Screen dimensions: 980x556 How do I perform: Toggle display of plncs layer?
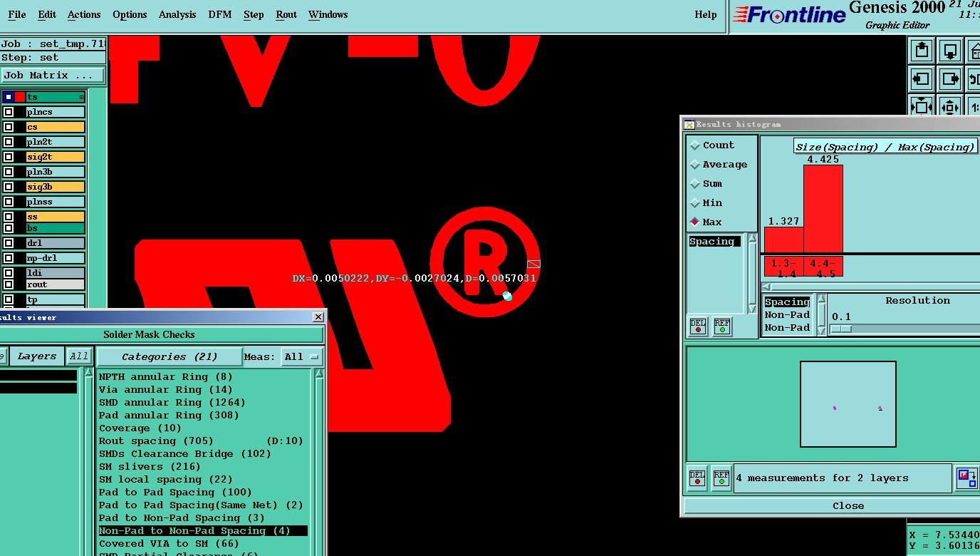9,112
